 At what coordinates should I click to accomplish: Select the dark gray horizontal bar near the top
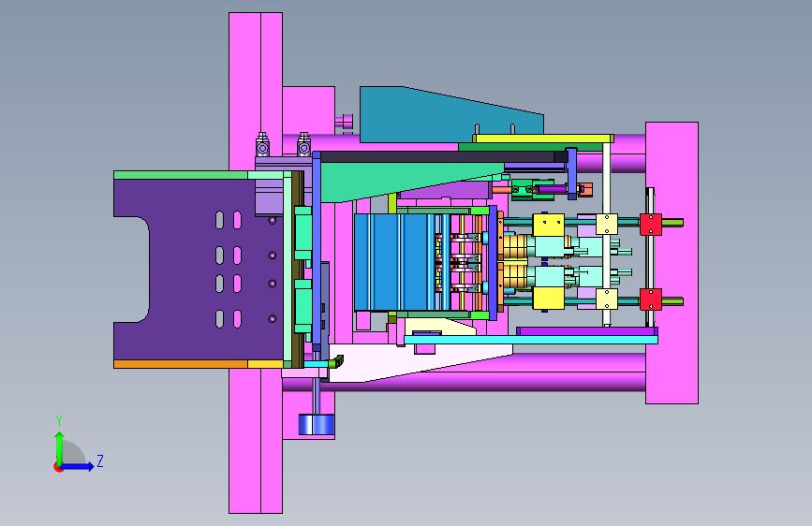coord(444,157)
